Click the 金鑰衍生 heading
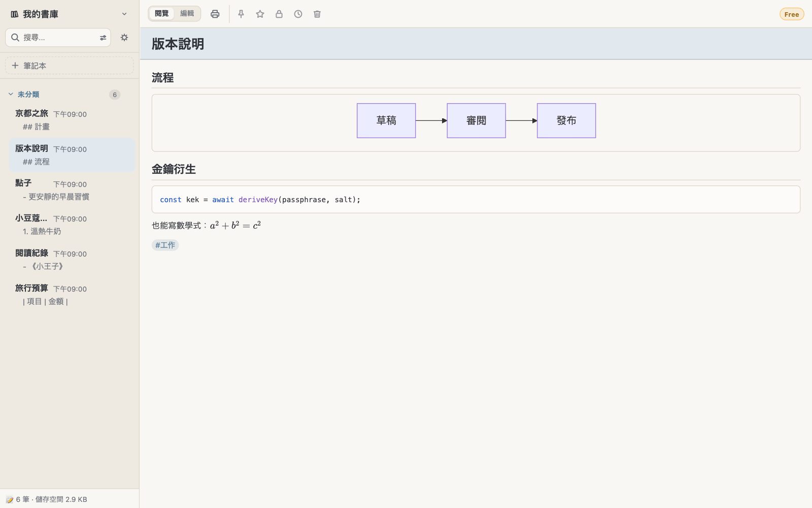Screen dimensions: 812x508 [174, 169]
